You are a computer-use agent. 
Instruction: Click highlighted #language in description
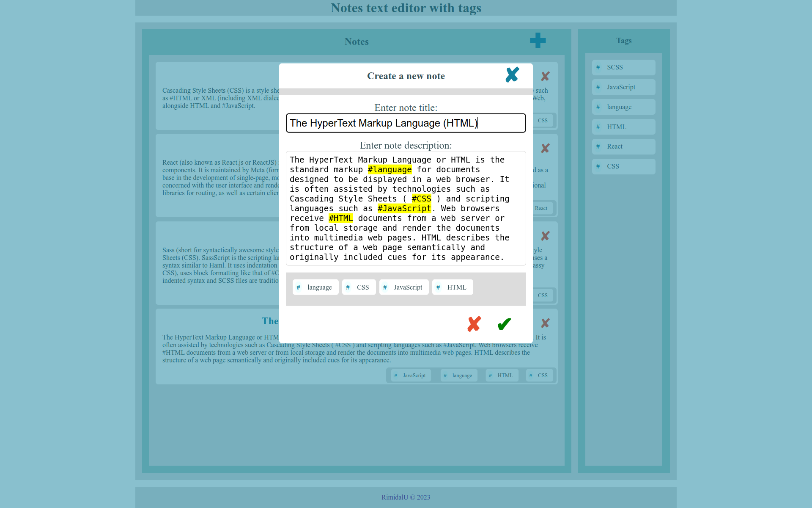(390, 169)
